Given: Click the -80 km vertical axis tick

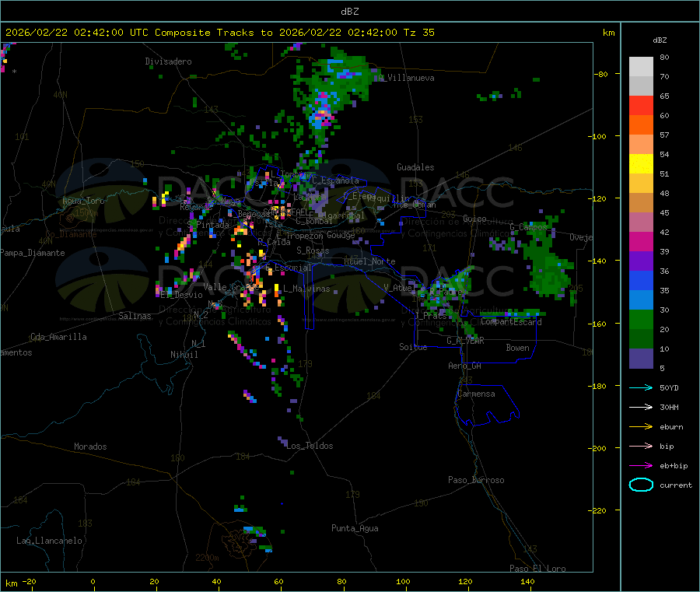Looking at the screenshot, I should [x=601, y=74].
